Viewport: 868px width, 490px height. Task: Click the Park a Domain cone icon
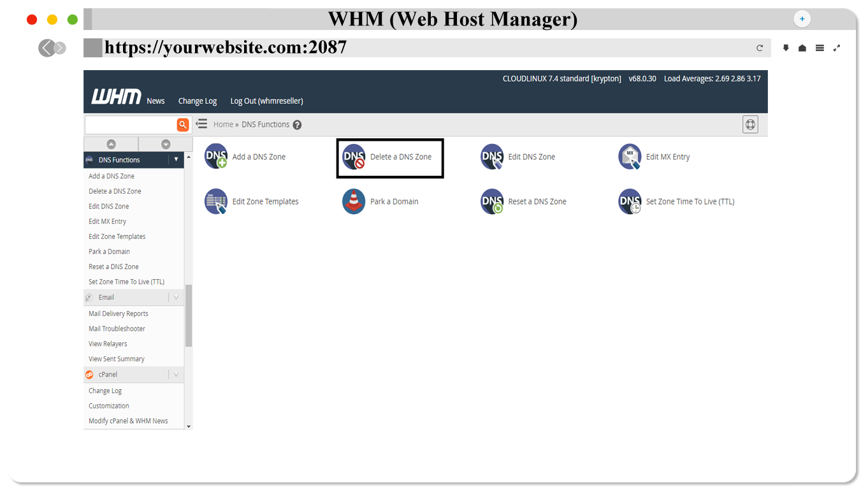click(x=354, y=201)
